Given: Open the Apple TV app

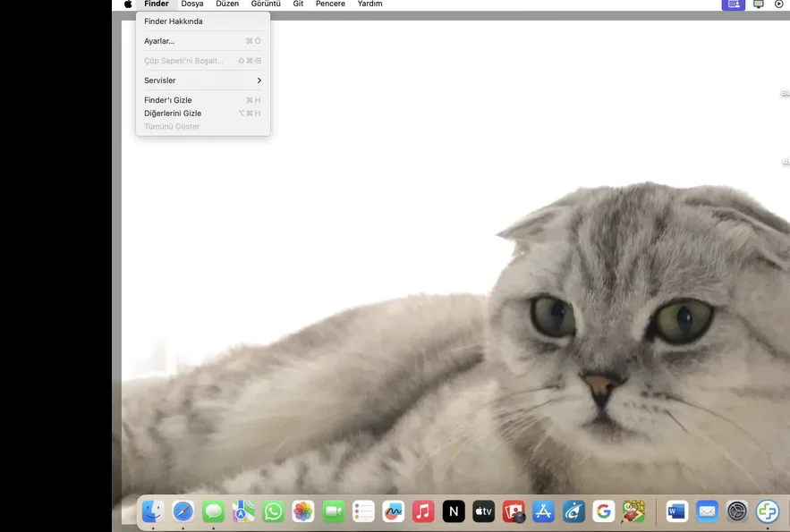Looking at the screenshot, I should point(483,511).
